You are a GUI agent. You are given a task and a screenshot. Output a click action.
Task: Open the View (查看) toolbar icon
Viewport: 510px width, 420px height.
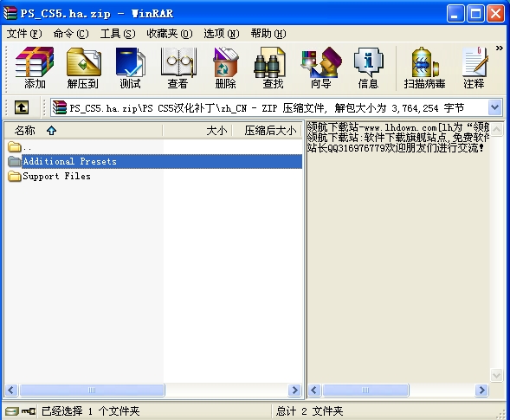pyautogui.click(x=178, y=68)
